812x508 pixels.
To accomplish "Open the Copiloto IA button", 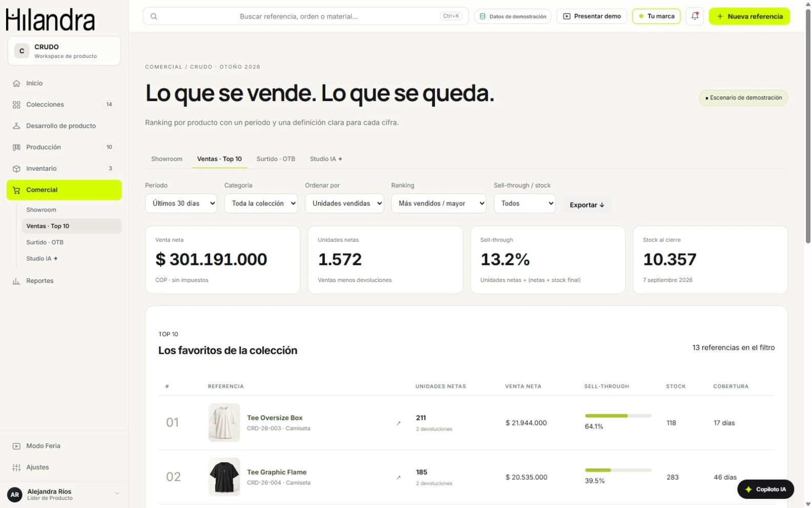I will [x=765, y=490].
